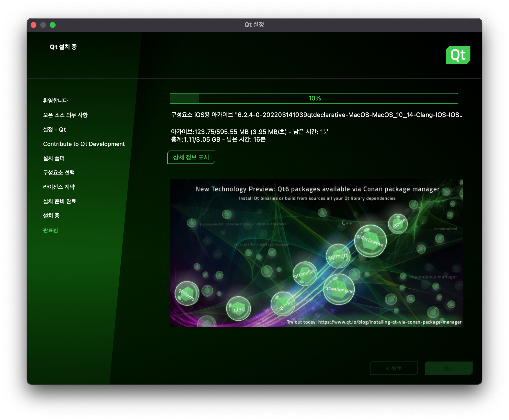
Task: Click the < 뒤로 back button
Action: pos(394,368)
